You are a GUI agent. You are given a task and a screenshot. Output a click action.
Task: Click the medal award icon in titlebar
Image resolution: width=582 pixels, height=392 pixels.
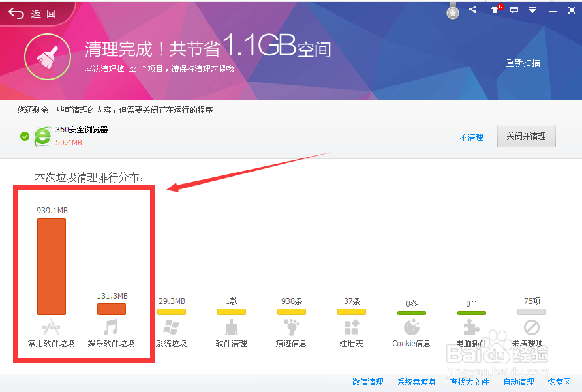pos(453,11)
